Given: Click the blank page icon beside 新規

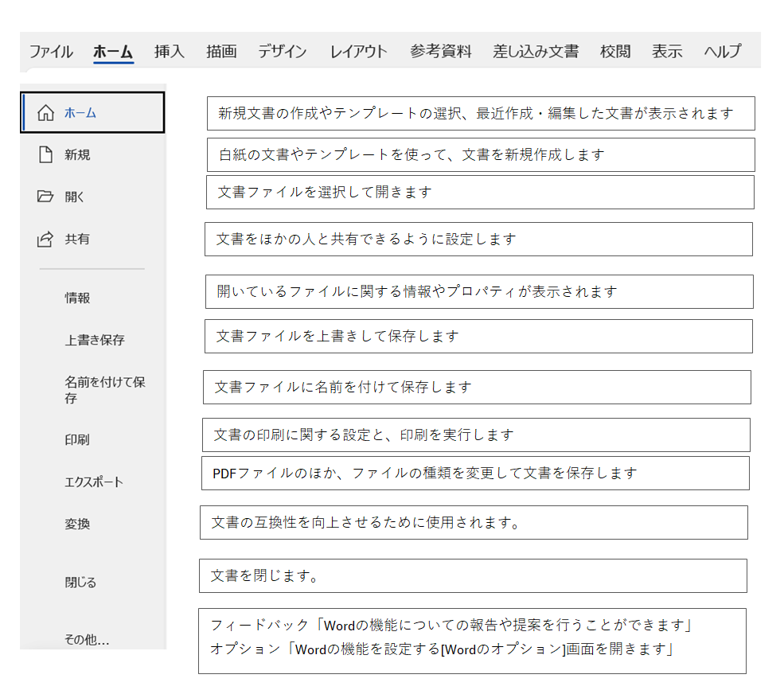Looking at the screenshot, I should tap(46, 154).
